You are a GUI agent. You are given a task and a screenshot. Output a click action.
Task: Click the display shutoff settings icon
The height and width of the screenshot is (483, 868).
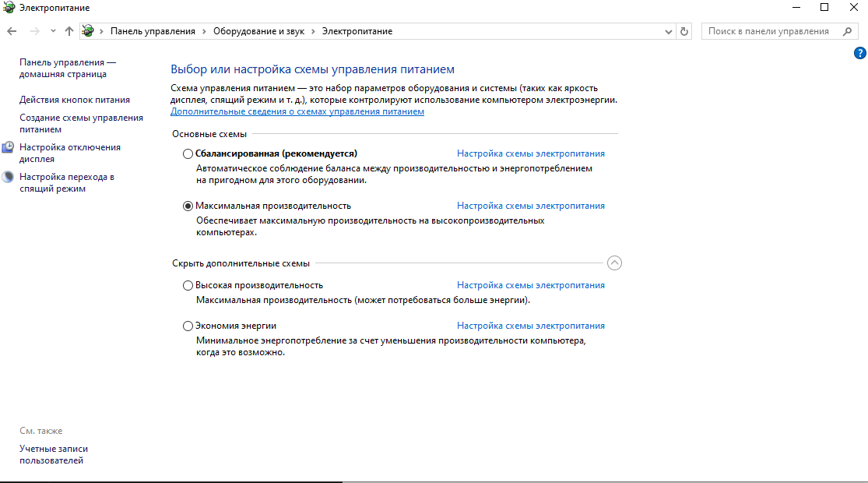(x=9, y=147)
